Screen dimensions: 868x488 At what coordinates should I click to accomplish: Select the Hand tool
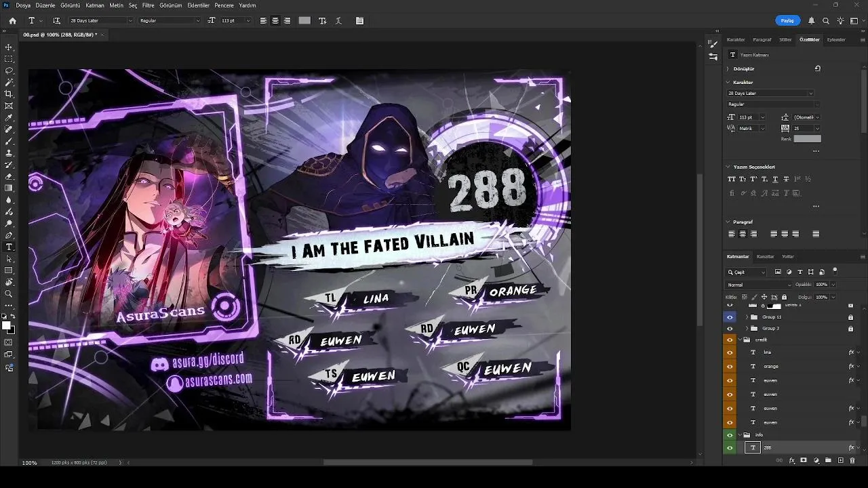point(9,282)
